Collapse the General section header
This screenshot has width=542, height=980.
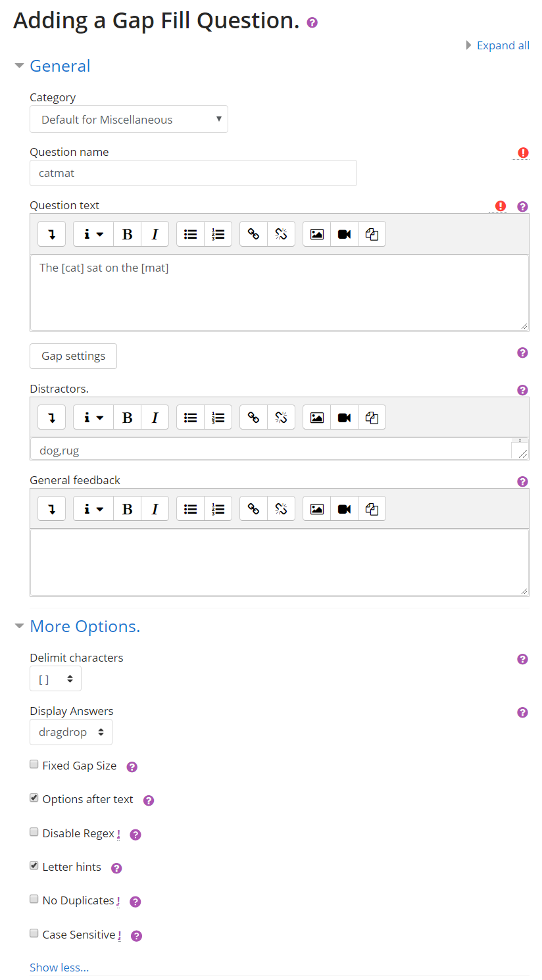pyautogui.click(x=60, y=66)
